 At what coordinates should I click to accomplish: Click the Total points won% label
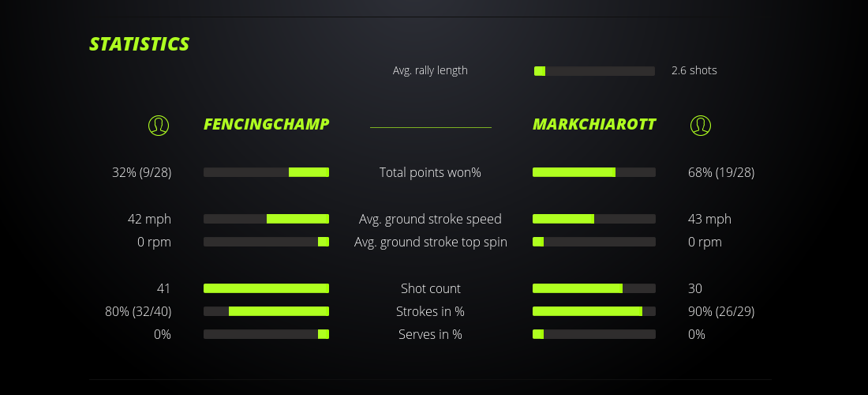[x=430, y=172]
